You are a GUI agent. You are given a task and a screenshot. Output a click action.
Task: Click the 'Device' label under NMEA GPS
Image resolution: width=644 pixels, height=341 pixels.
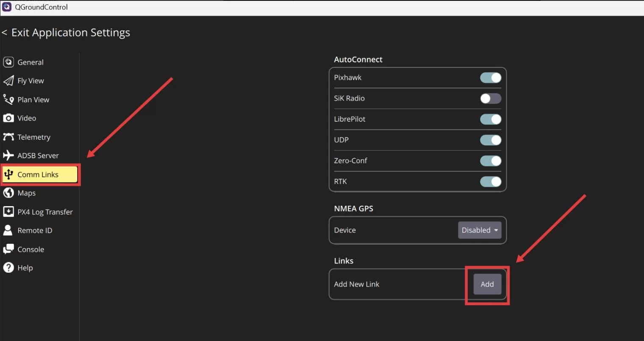click(345, 230)
